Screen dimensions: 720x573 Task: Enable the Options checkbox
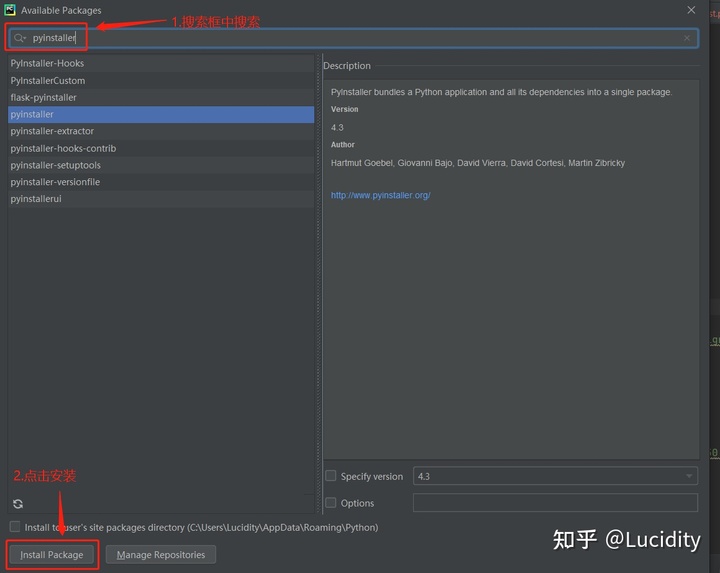pyautogui.click(x=331, y=502)
